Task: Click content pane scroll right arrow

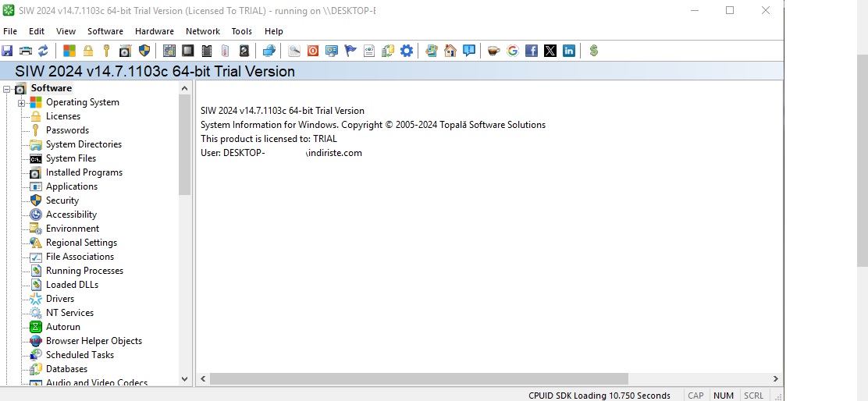Action: (x=776, y=379)
